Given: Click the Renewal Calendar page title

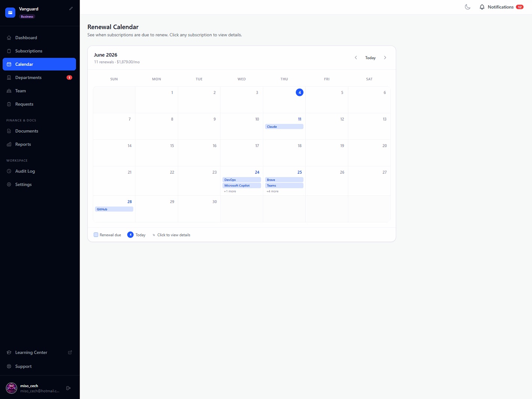Looking at the screenshot, I should (x=113, y=27).
